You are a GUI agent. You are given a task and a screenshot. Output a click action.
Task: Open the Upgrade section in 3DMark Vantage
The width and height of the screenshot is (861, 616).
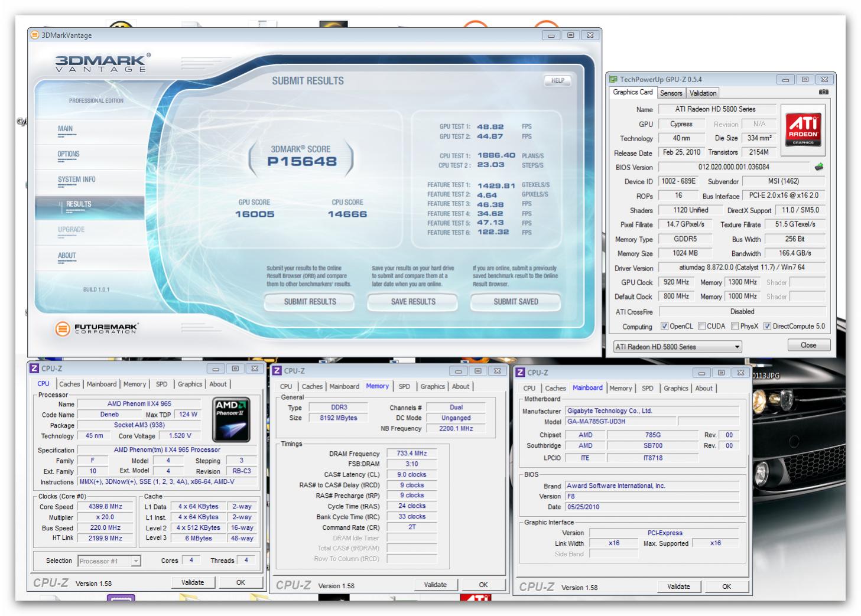coord(71,230)
